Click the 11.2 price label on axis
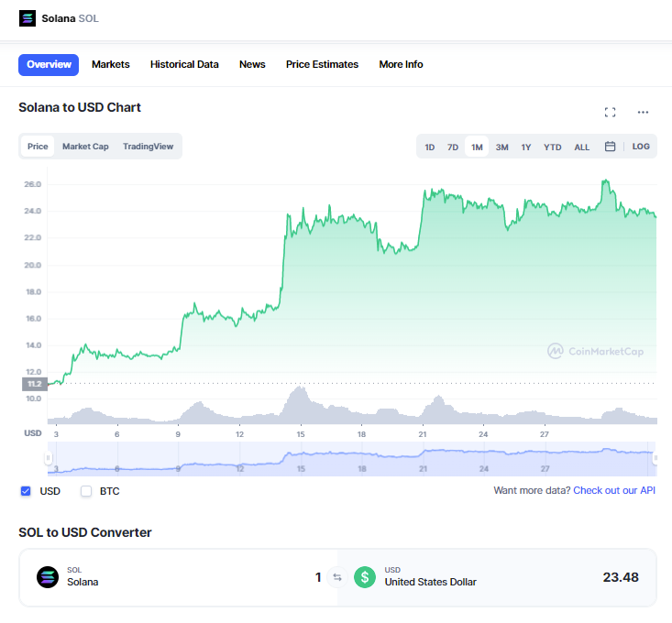The height and width of the screenshot is (623, 672). [35, 384]
